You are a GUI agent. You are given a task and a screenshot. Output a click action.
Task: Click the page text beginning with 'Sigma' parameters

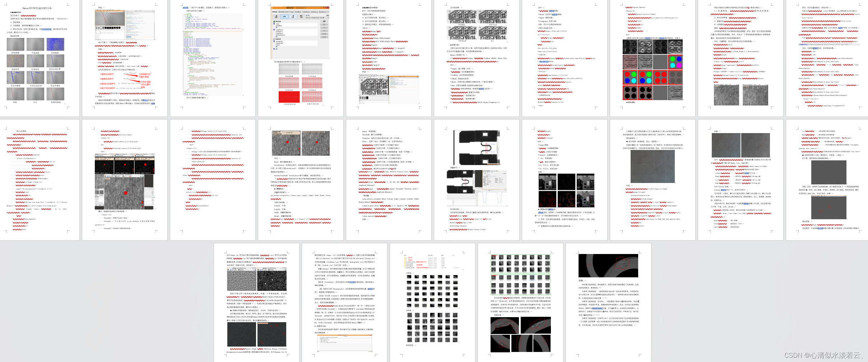pos(389,176)
